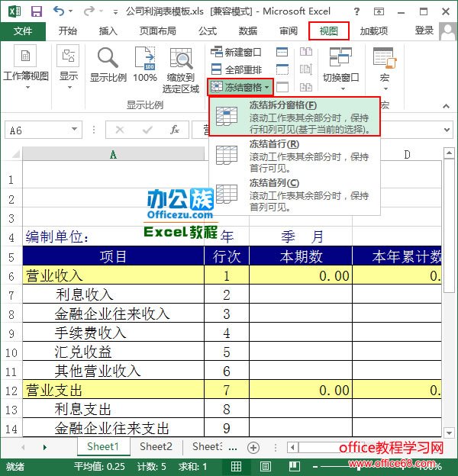Click View Side by Side icon
Screen dimensions: 458x476
[x=306, y=52]
